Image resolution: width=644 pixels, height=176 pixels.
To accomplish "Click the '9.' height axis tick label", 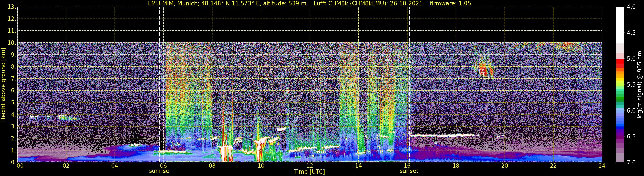I will [x=13, y=55].
